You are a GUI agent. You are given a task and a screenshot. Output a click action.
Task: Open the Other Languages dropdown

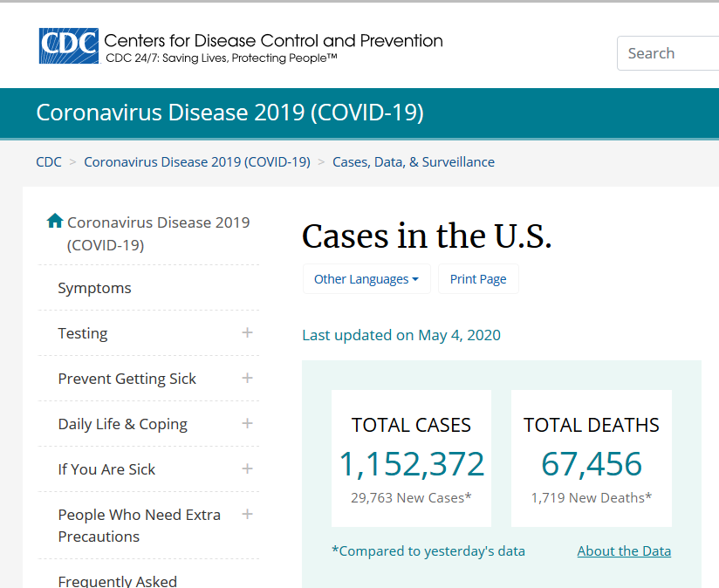[x=366, y=278]
